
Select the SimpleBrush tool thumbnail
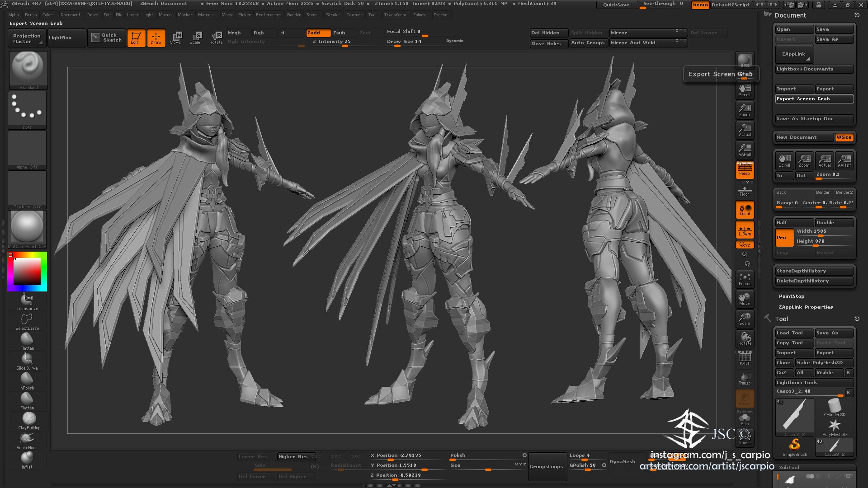[x=794, y=448]
